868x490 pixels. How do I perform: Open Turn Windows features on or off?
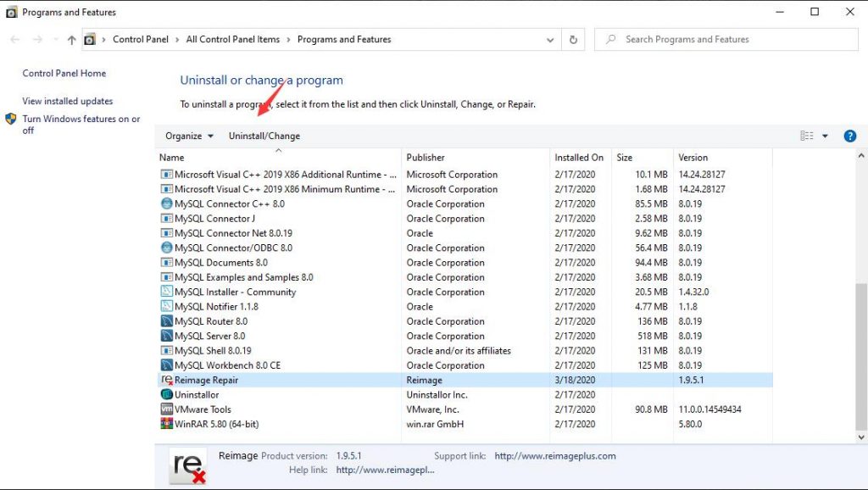coord(81,125)
